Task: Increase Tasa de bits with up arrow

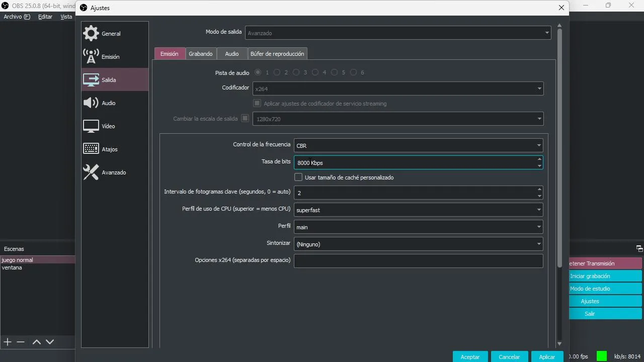Action: click(539, 159)
